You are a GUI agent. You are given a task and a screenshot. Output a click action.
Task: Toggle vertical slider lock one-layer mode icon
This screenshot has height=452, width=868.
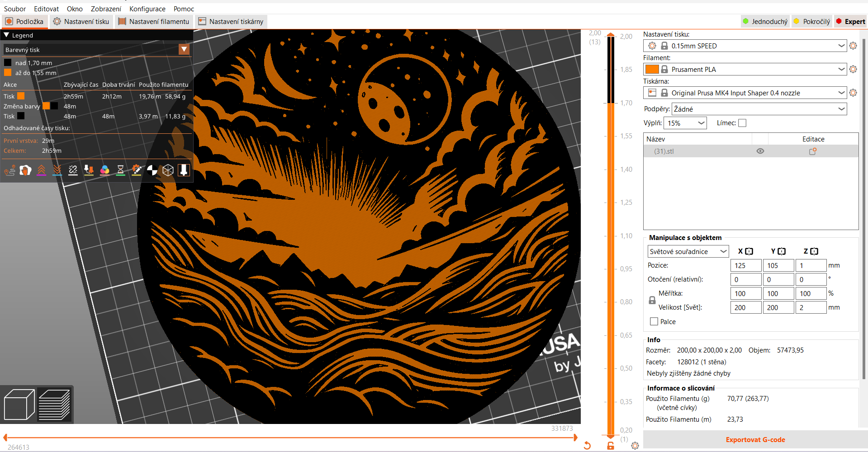(611, 446)
